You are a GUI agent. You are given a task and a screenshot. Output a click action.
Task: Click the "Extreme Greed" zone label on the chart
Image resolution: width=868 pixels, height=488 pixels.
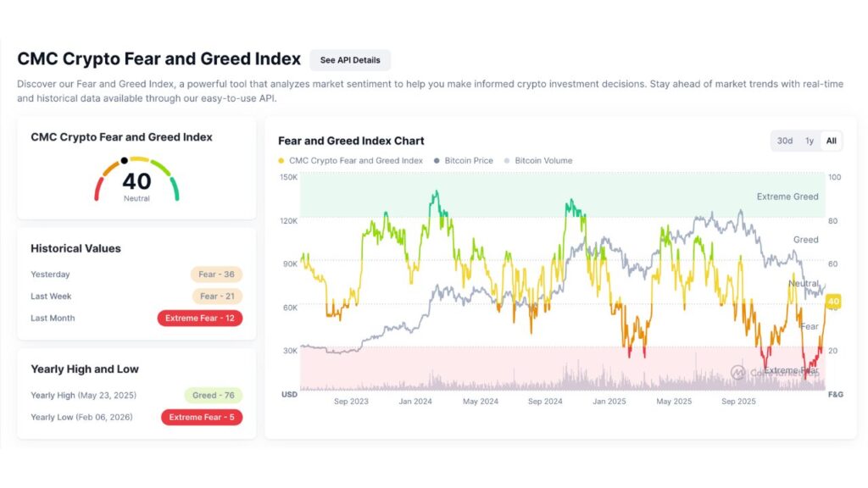click(787, 196)
